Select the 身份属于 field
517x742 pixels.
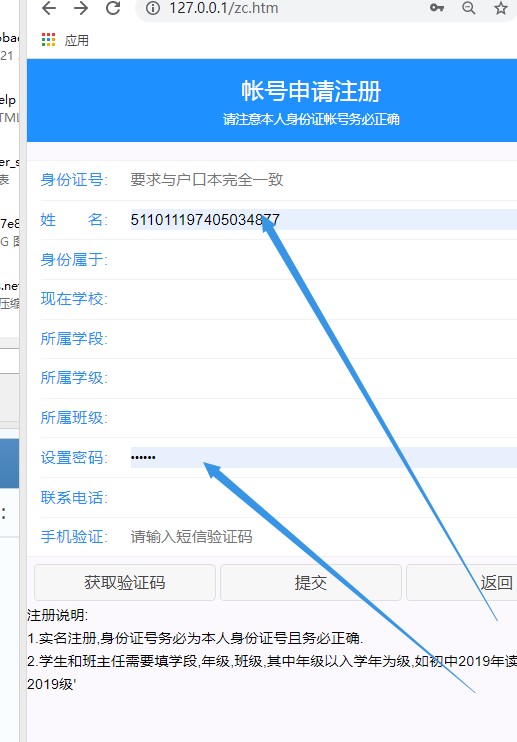pos(324,259)
